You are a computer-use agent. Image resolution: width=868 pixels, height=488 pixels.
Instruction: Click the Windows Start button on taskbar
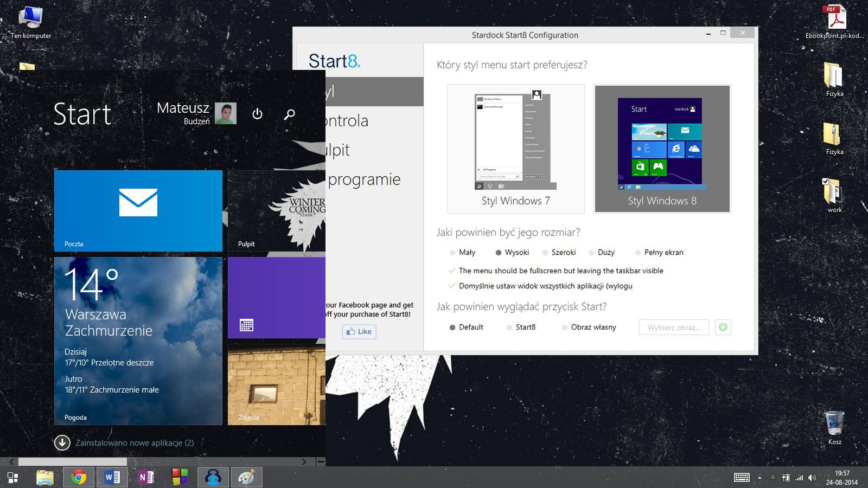click(12, 477)
